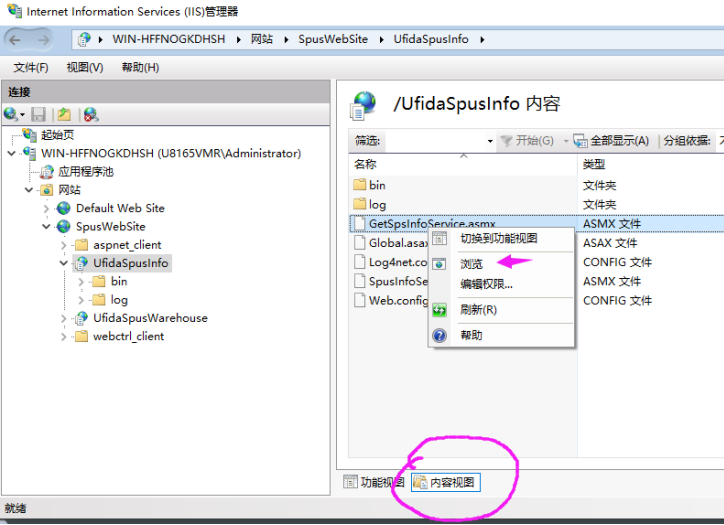Click the 开始(G) filter button

[527, 140]
